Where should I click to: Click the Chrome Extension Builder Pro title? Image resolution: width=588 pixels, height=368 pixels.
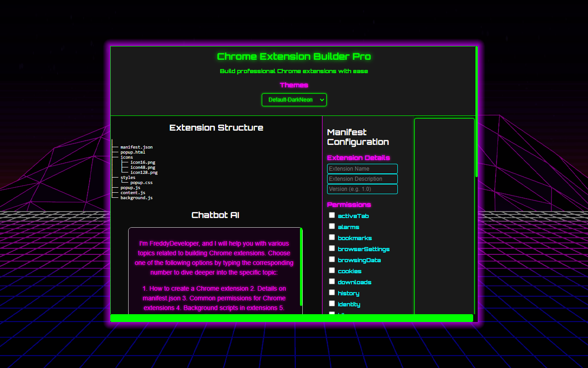pyautogui.click(x=294, y=57)
